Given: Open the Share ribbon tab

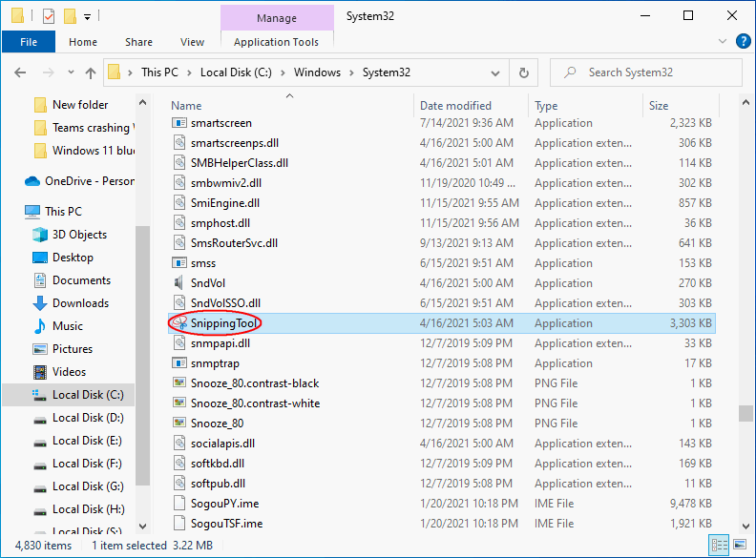Looking at the screenshot, I should click(x=138, y=42).
